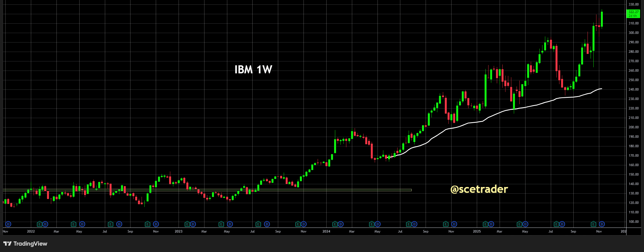Image resolution: width=644 pixels, height=252 pixels.
Task: Open the dividend marker in early 2022
Action: pos(45,224)
